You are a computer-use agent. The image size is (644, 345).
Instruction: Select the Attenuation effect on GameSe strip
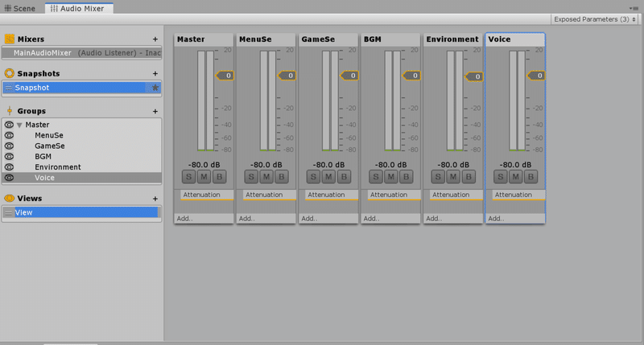332,195
